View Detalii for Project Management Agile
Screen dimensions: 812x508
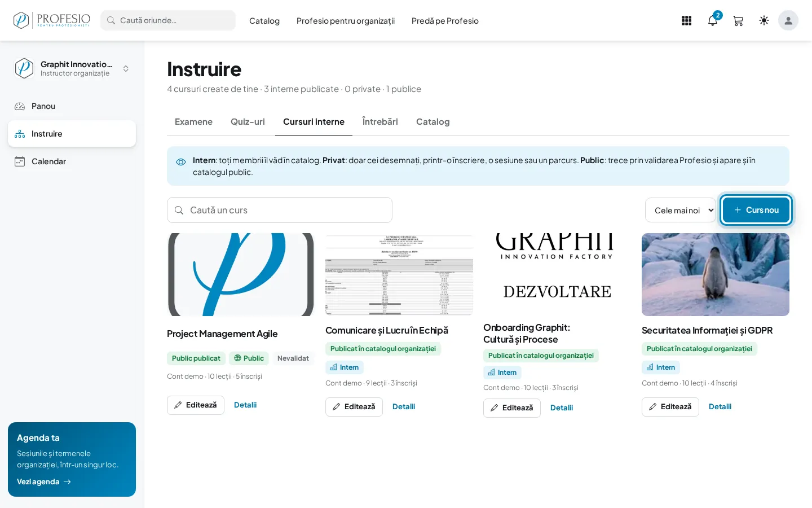[245, 405]
